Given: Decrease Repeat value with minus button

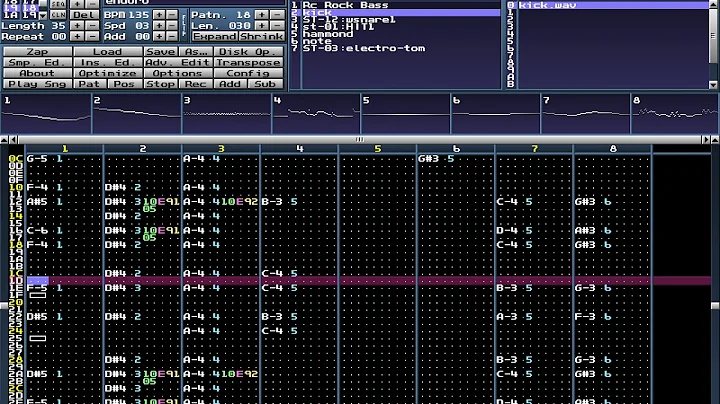Looking at the screenshot, I should coord(92,36).
